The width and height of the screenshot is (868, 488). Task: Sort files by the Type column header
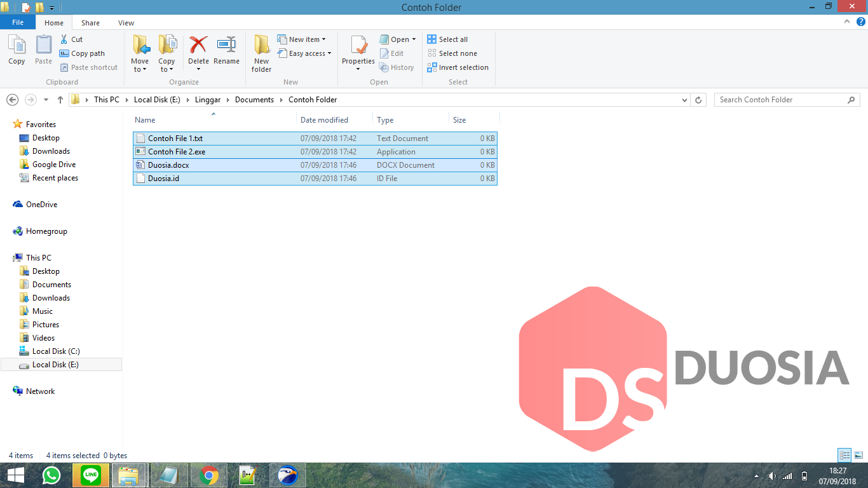[x=411, y=120]
